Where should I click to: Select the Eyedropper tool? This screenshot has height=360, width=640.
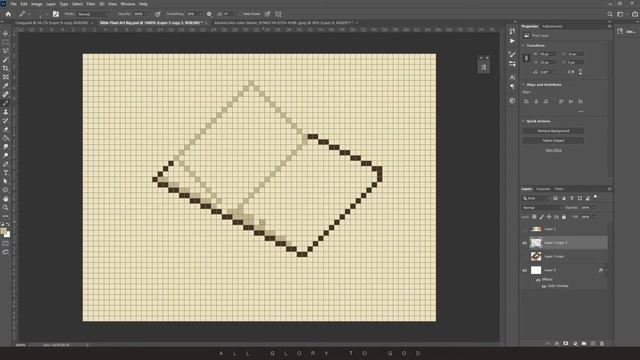(x=6, y=86)
